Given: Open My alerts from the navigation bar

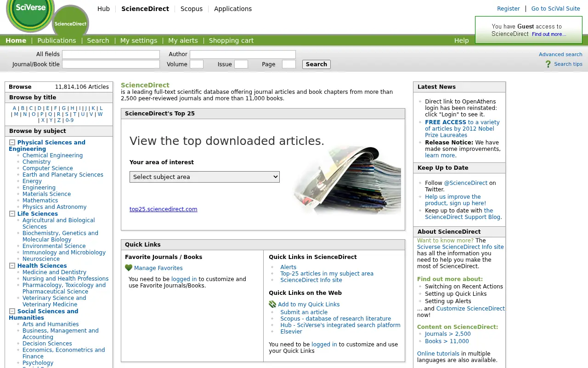Looking at the screenshot, I should (183, 40).
